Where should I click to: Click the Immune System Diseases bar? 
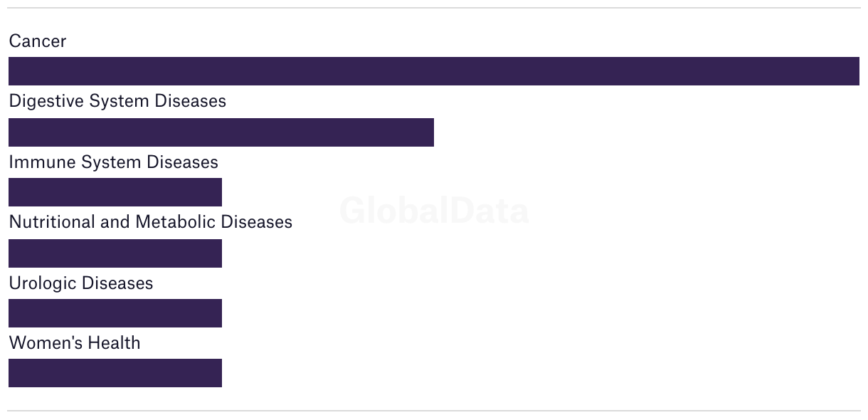point(115,192)
